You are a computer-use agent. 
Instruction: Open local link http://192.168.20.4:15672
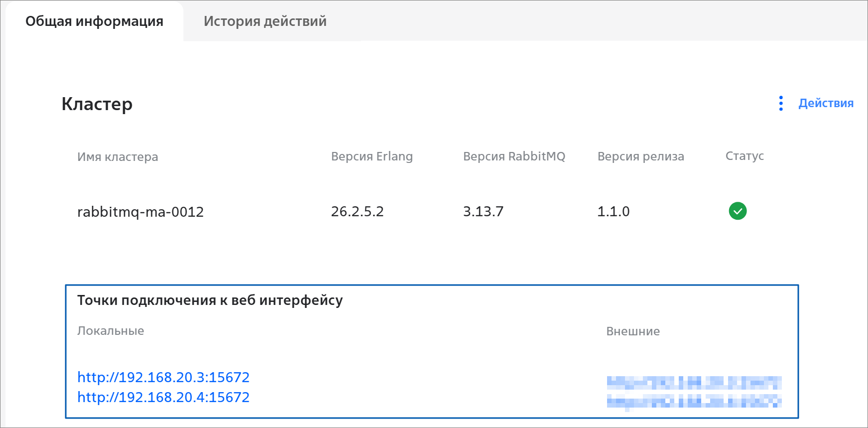point(163,397)
